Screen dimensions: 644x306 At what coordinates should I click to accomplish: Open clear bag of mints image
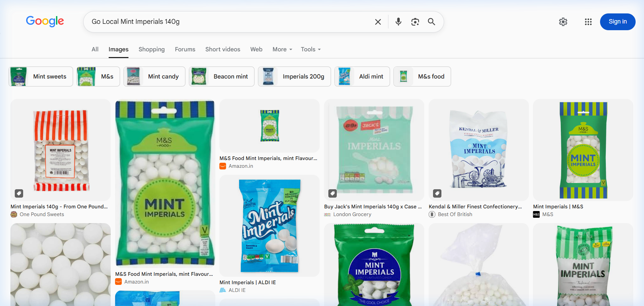click(x=479, y=265)
